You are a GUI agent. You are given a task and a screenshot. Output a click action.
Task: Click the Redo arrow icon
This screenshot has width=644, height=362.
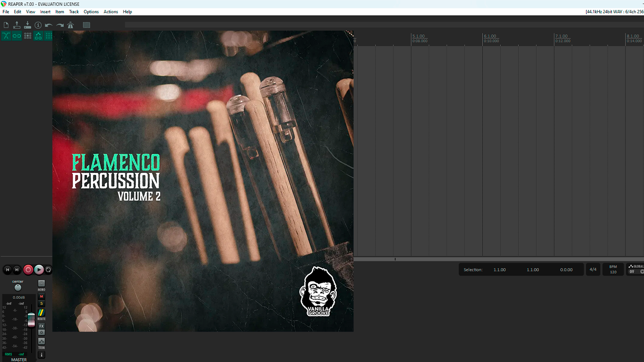tap(60, 25)
